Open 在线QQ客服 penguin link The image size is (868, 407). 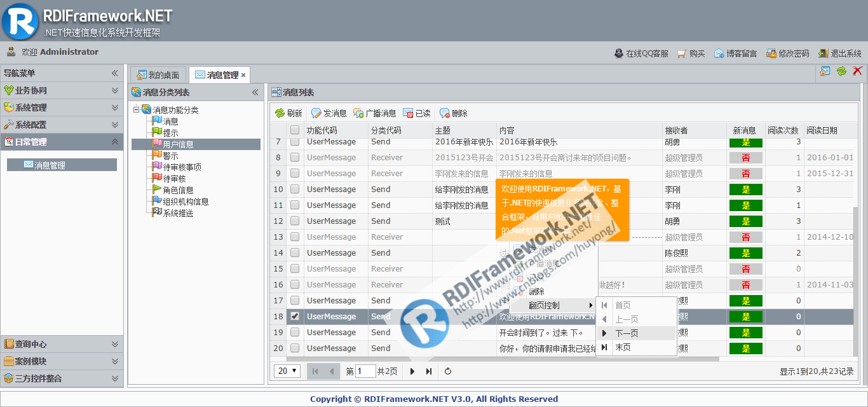641,53
